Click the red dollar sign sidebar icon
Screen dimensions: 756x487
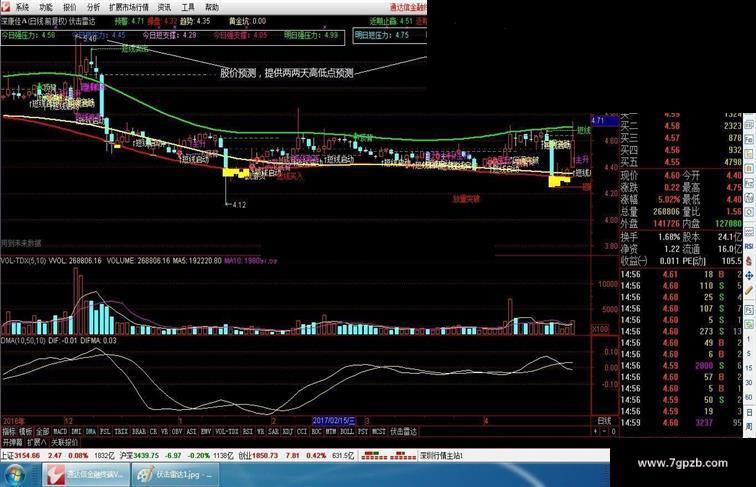pyautogui.click(x=749, y=261)
